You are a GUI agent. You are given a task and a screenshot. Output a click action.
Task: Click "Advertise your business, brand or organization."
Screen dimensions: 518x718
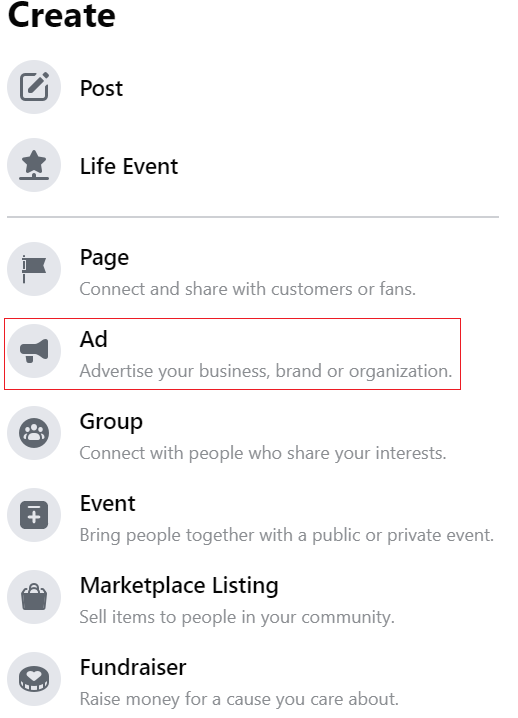(266, 371)
